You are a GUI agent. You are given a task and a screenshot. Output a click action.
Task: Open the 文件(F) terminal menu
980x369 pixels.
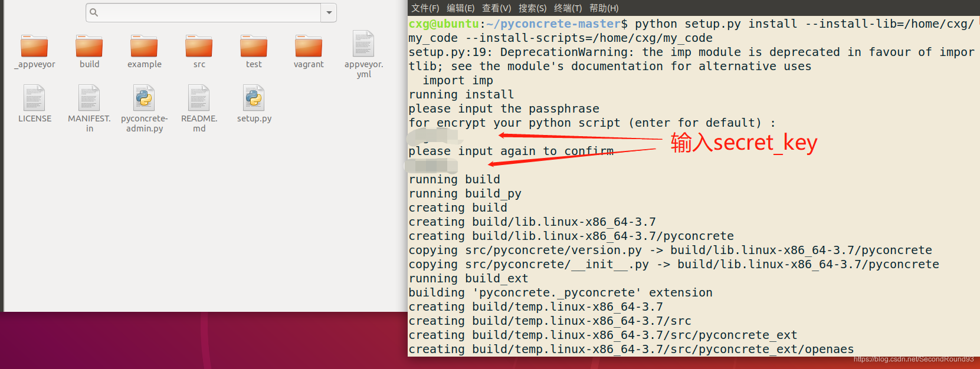tap(425, 8)
